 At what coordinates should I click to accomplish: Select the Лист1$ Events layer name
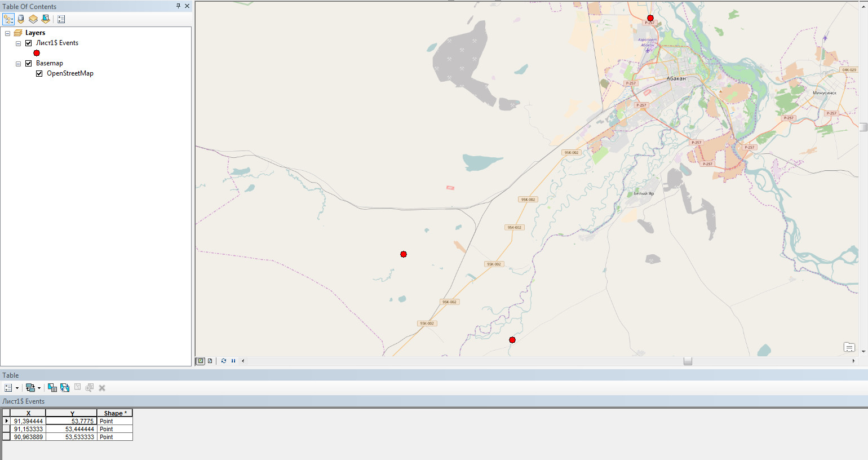click(57, 43)
